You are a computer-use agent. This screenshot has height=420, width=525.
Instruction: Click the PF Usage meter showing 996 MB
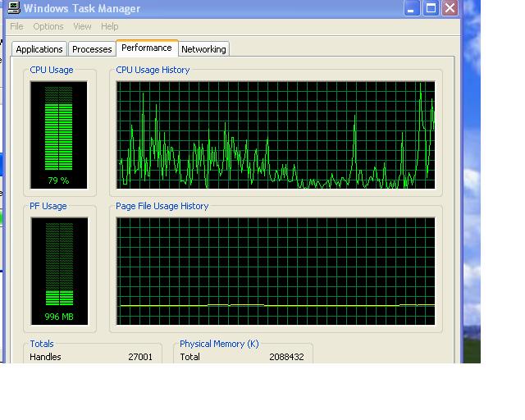(x=58, y=271)
